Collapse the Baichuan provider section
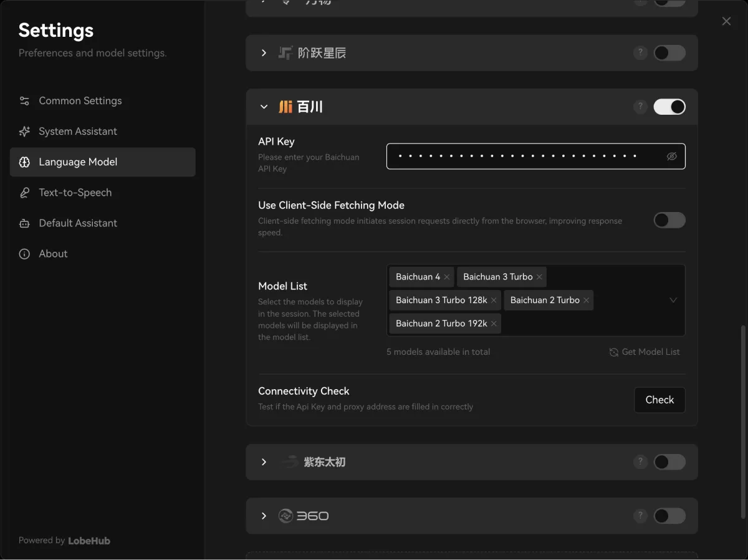The width and height of the screenshot is (748, 560). (x=264, y=107)
